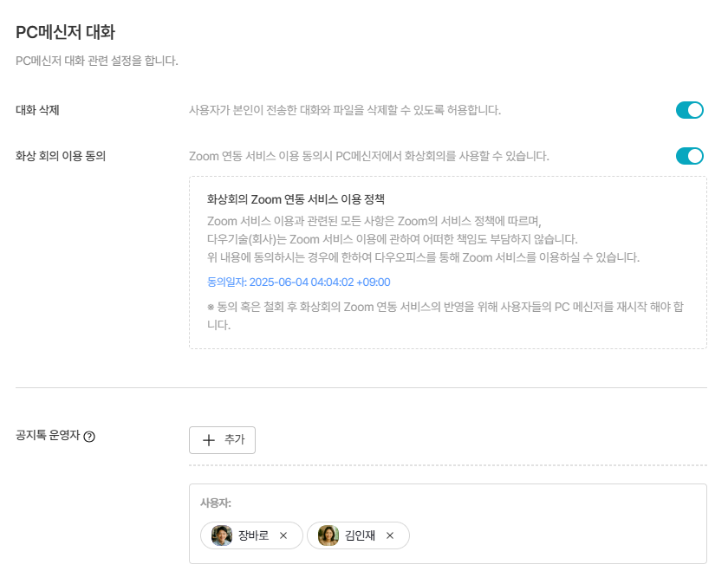
Task: Click 김인재's profile avatar
Action: click(x=328, y=535)
